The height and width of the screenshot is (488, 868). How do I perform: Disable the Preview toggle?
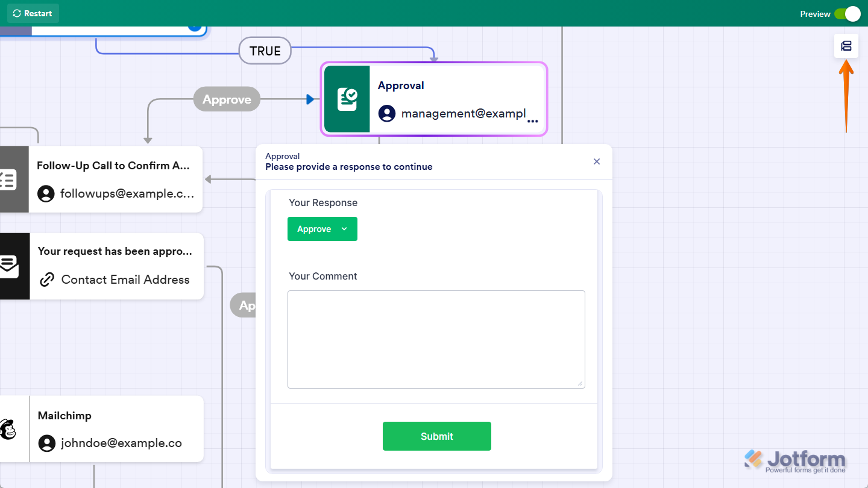point(850,13)
